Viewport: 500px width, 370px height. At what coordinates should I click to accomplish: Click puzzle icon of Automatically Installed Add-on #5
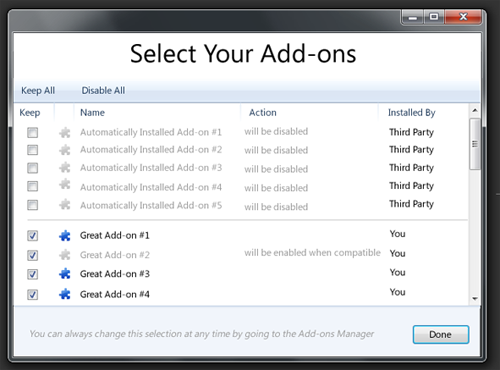(65, 204)
